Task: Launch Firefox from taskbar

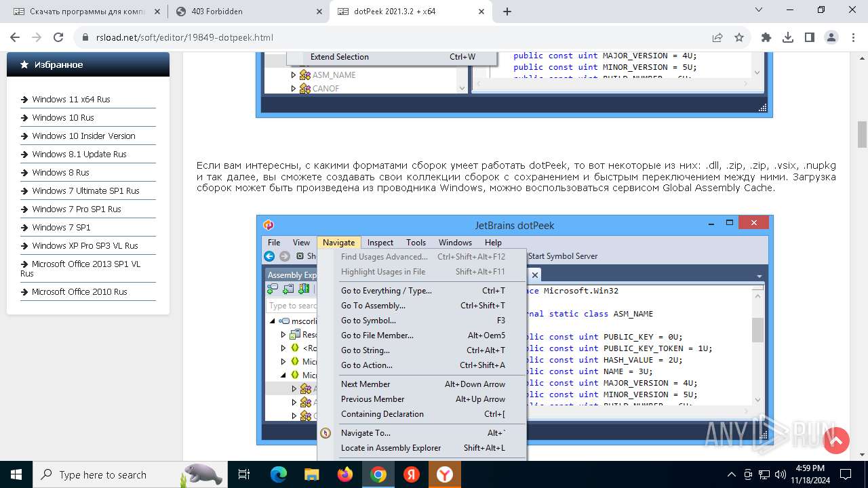Action: [345, 474]
